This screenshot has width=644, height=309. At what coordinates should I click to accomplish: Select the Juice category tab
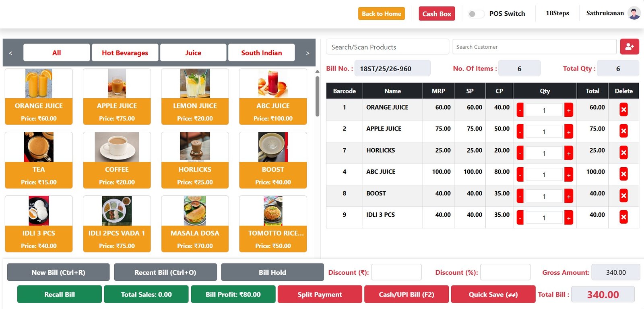click(193, 53)
